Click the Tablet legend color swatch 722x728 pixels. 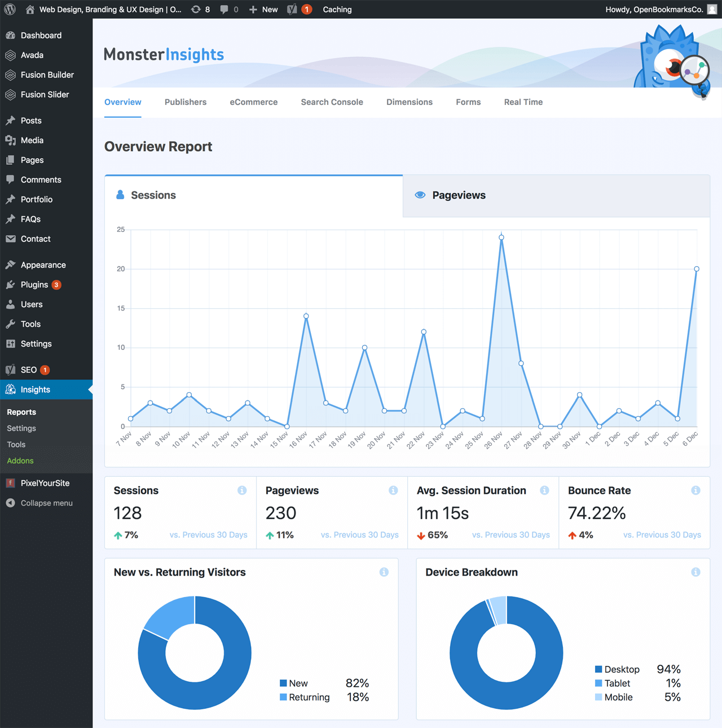pyautogui.click(x=598, y=683)
